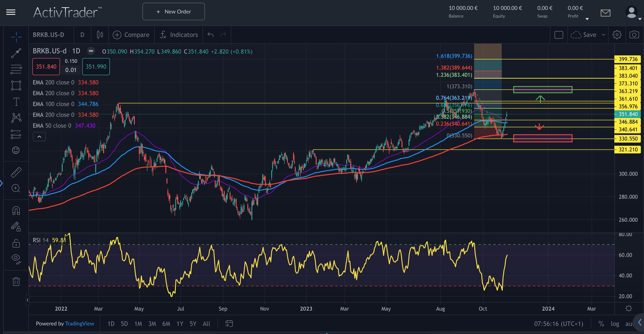Image resolution: width=644 pixels, height=334 pixels.
Task: Click the zoom in tool
Action: tap(16, 188)
